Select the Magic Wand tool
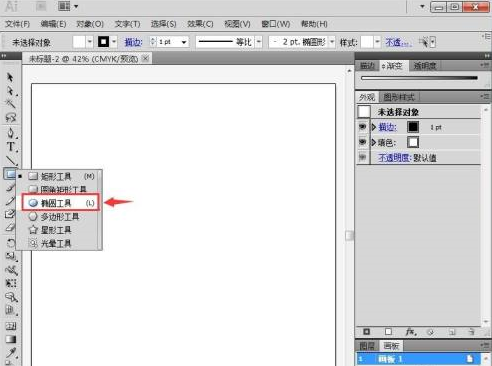492x366 pixels. (x=10, y=104)
